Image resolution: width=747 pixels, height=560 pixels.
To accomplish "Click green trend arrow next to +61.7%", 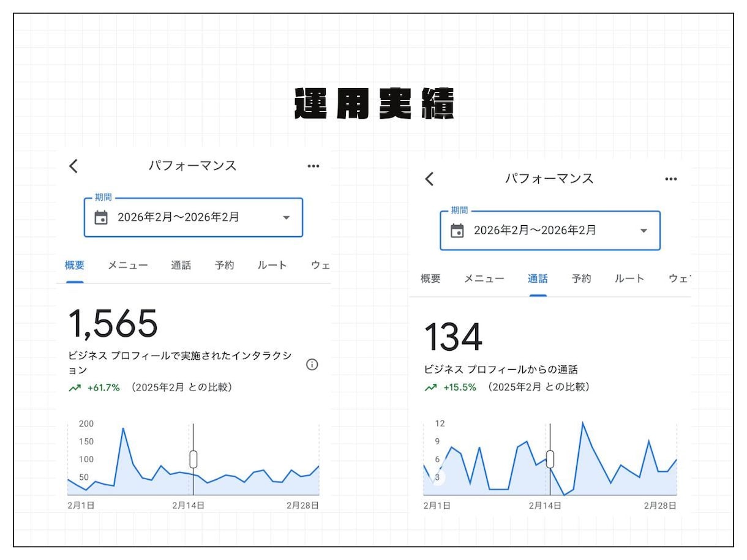I will pyautogui.click(x=73, y=388).
